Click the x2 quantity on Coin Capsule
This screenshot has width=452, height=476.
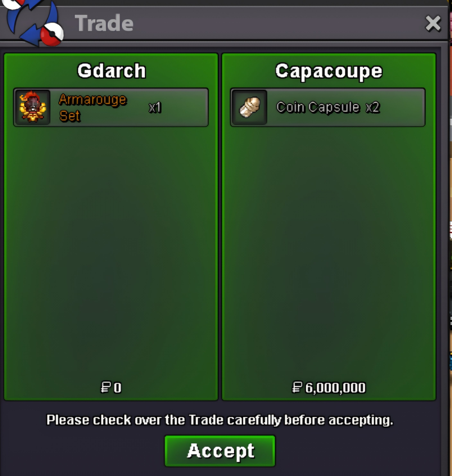click(373, 107)
